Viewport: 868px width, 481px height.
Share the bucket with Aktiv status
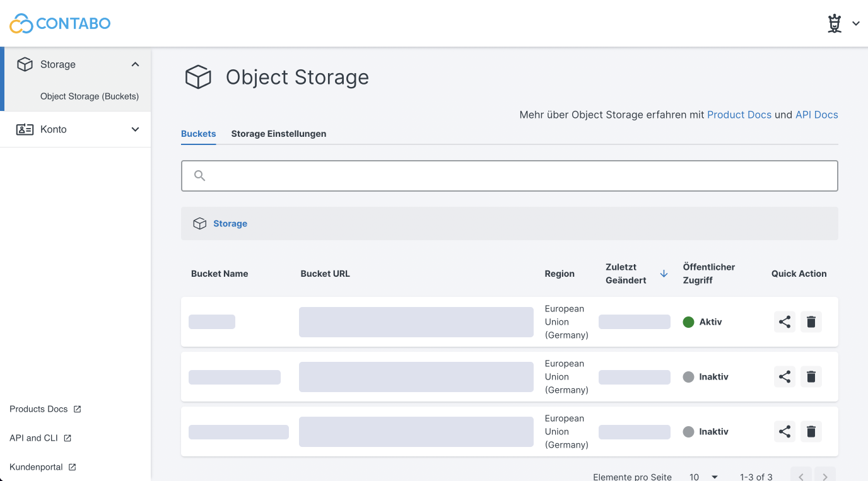785,322
